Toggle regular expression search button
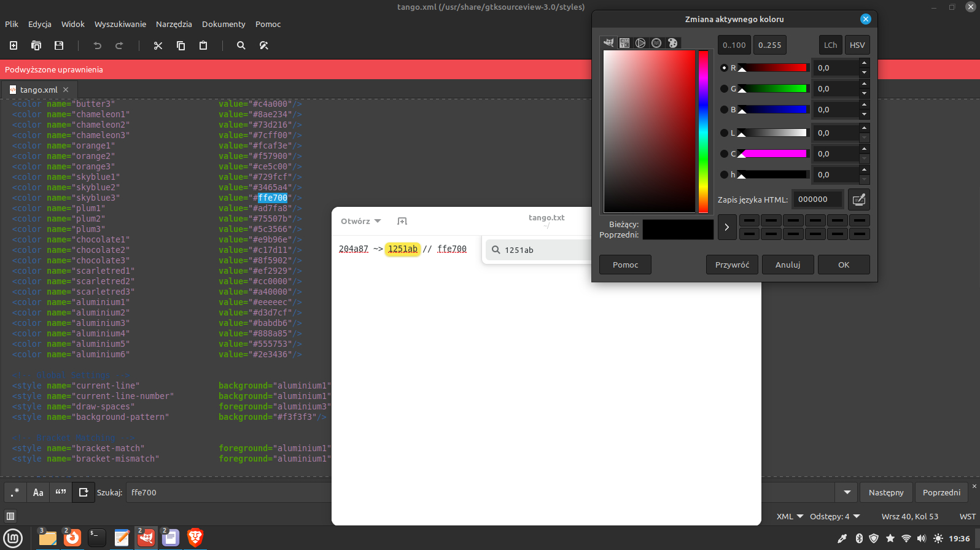This screenshot has width=980, height=550. [x=15, y=492]
